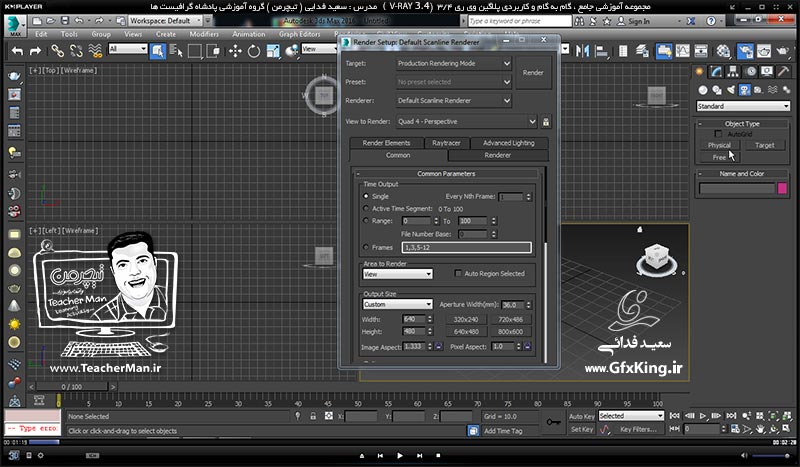
Task: Open the Graph Editors menu
Action: (x=299, y=34)
